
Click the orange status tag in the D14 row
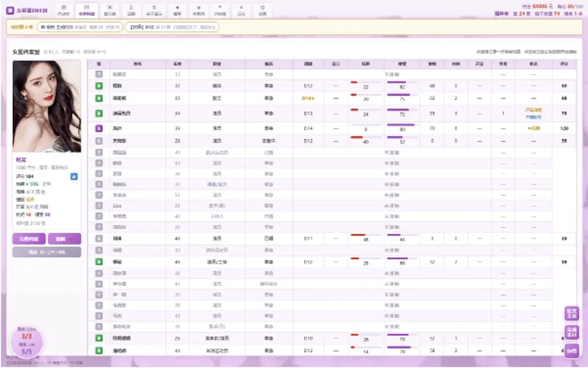pyautogui.click(x=533, y=129)
